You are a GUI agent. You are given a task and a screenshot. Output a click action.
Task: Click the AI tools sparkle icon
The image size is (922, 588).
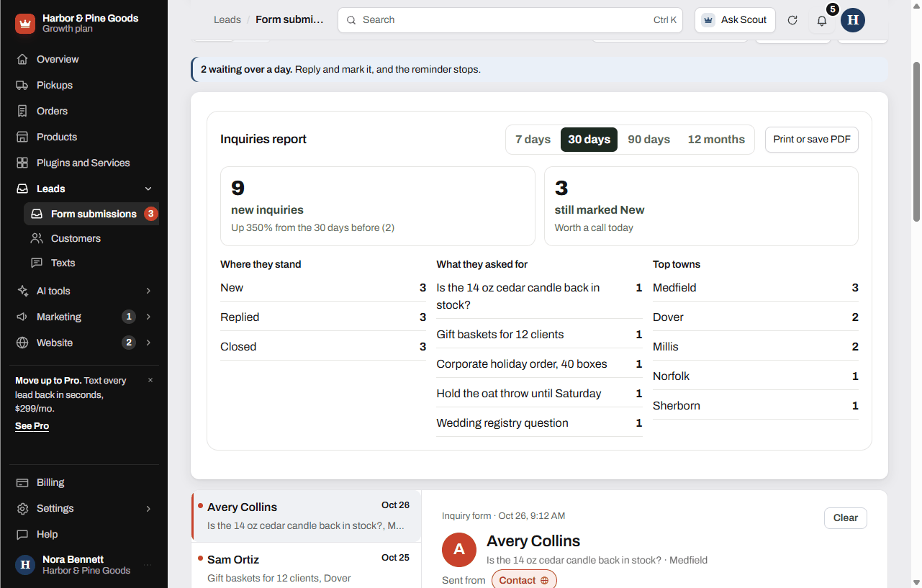pos(22,291)
